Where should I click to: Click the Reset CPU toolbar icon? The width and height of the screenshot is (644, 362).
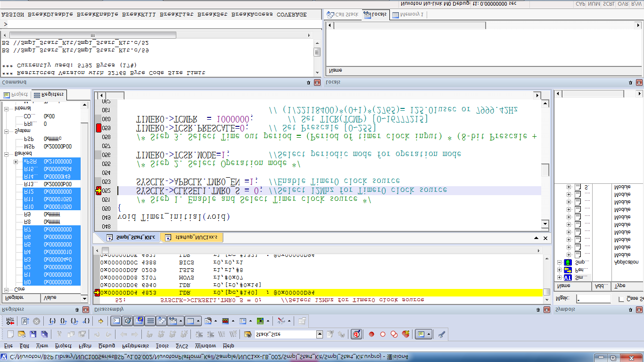(10, 321)
